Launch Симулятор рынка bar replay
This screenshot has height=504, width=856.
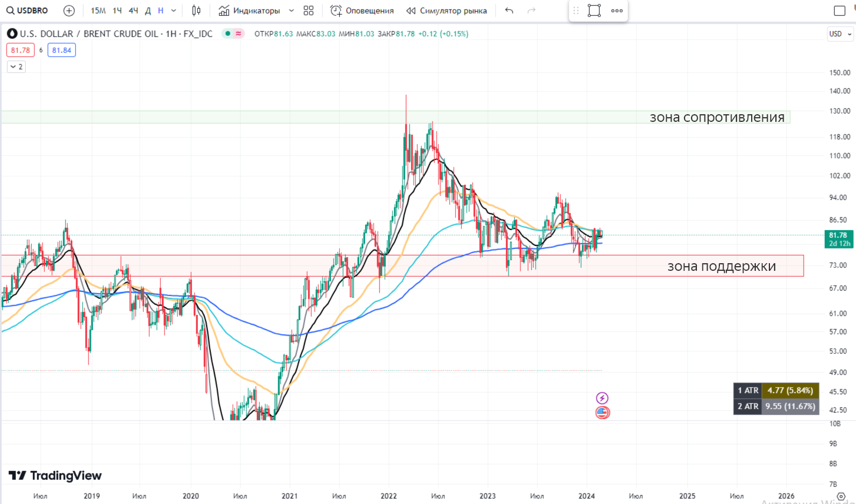point(447,11)
